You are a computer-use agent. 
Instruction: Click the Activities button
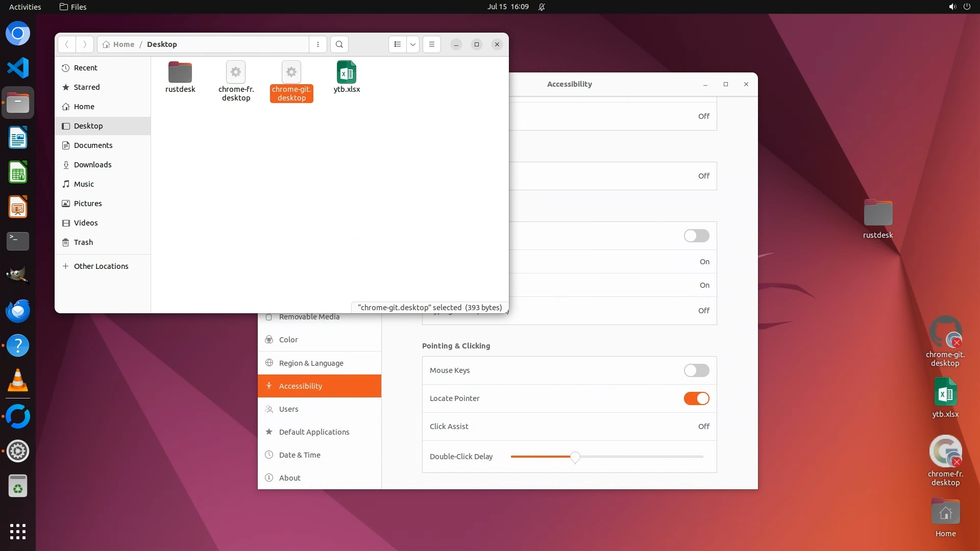tap(25, 7)
